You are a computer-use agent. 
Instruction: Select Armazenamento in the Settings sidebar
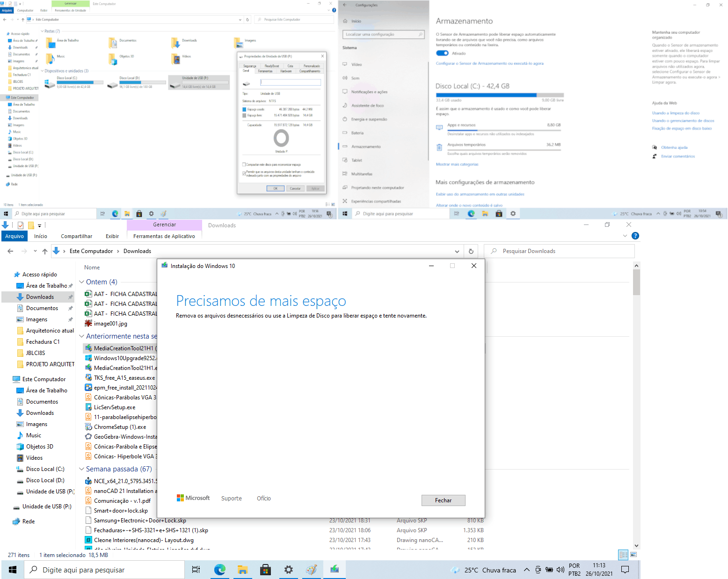[366, 146]
